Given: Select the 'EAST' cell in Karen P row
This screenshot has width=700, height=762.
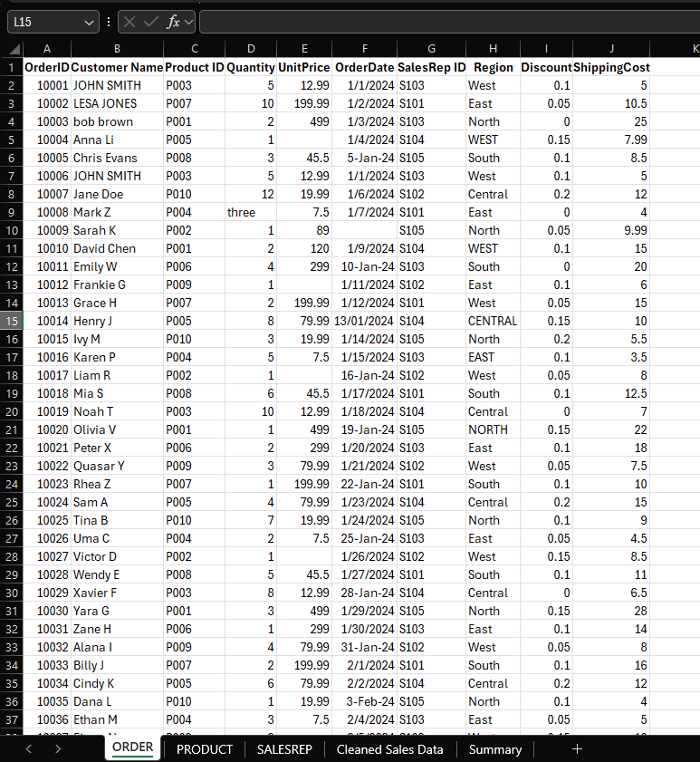Looking at the screenshot, I should pos(493,358).
